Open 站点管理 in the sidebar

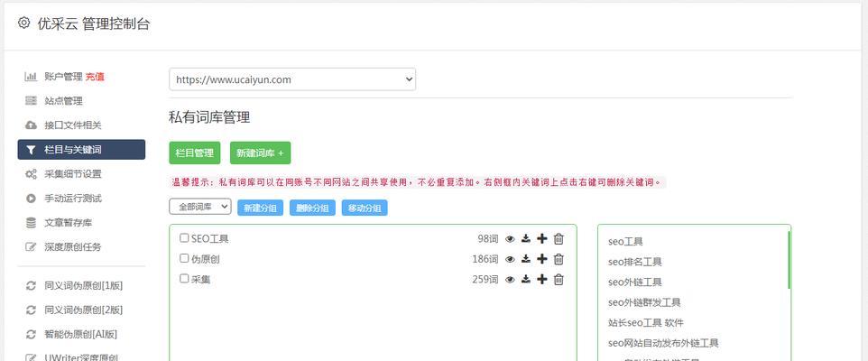tap(63, 101)
